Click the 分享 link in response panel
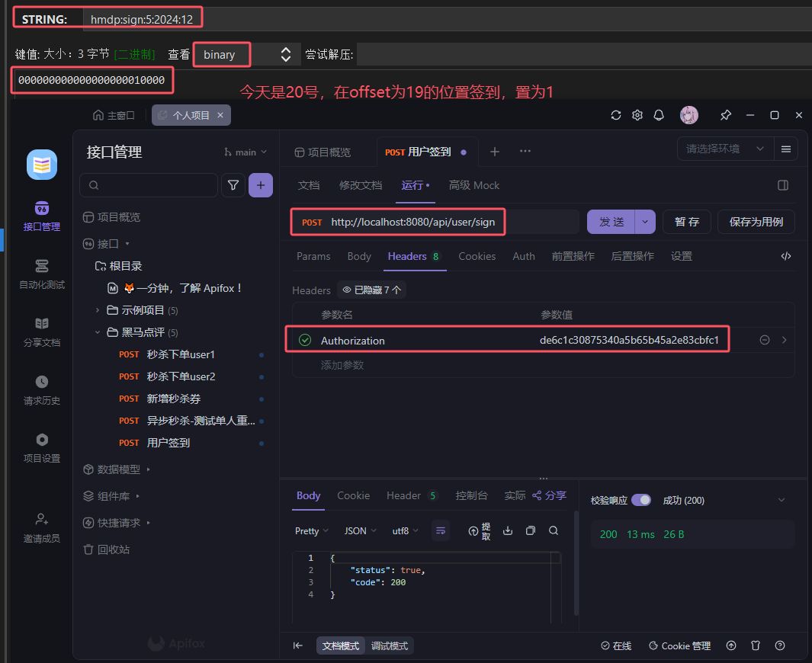The height and width of the screenshot is (663, 812). tap(549, 495)
